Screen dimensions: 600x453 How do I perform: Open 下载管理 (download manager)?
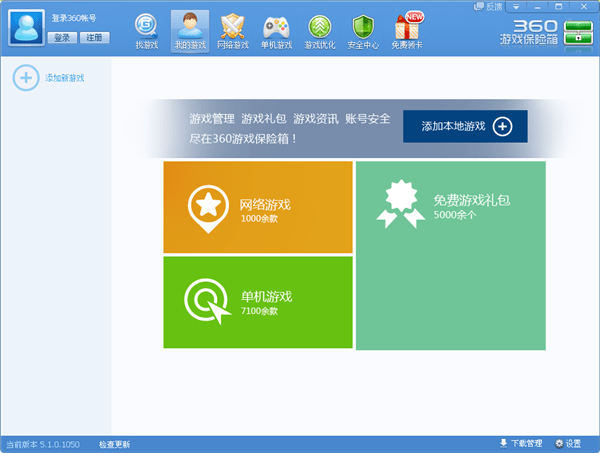[521, 444]
